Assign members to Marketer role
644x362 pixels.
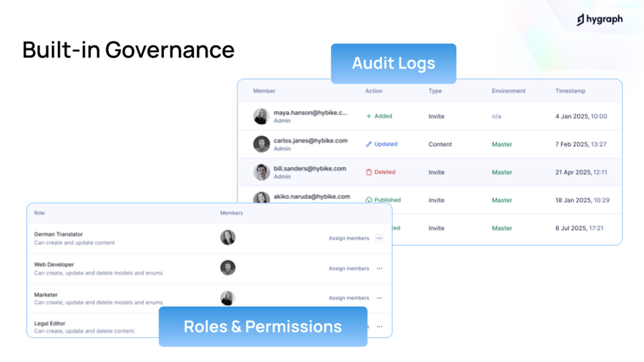349,298
